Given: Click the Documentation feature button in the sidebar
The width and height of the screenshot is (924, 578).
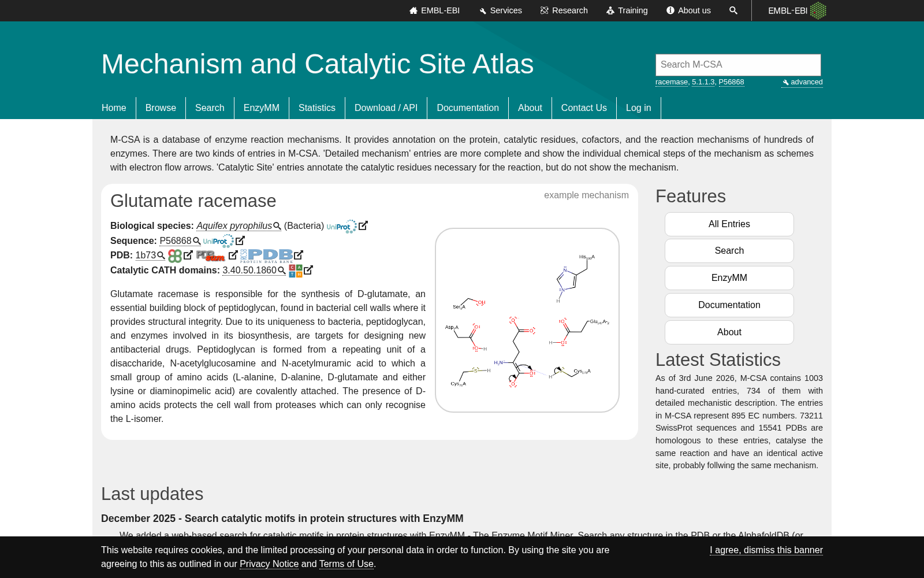Looking at the screenshot, I should (729, 305).
